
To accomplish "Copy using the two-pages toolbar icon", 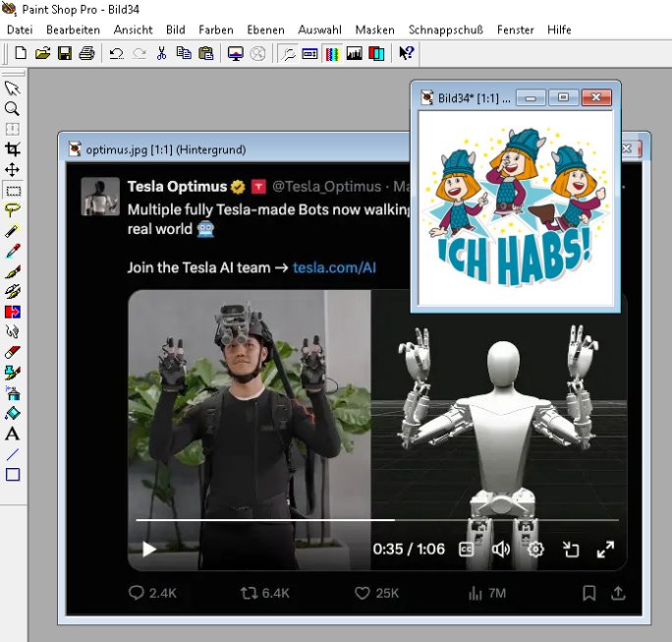I will pyautogui.click(x=184, y=54).
